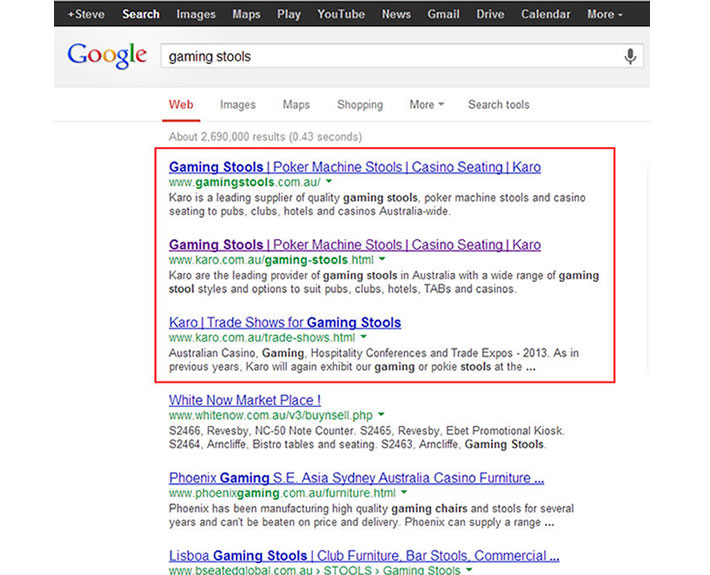Open Maps in the top black bar
The height and width of the screenshot is (575, 710).
tap(246, 14)
